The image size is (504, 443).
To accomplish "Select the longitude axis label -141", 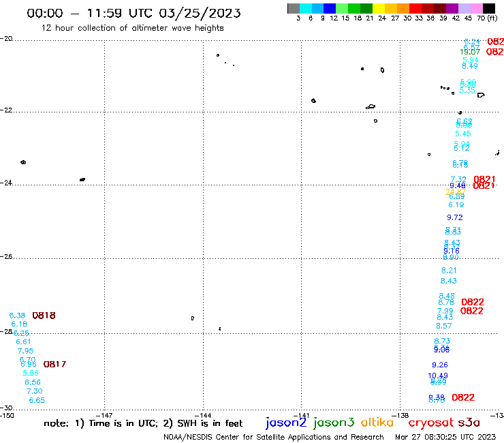I will (301, 415).
